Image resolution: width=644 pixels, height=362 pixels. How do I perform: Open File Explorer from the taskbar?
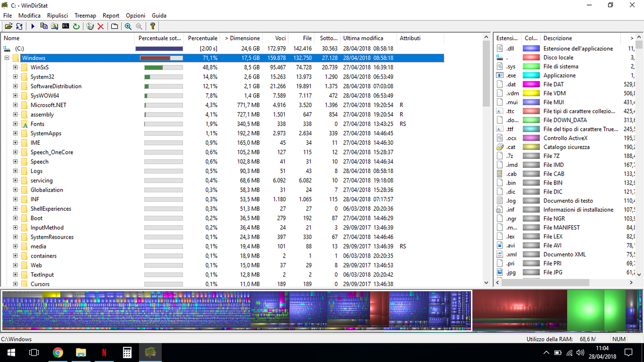tap(81, 352)
